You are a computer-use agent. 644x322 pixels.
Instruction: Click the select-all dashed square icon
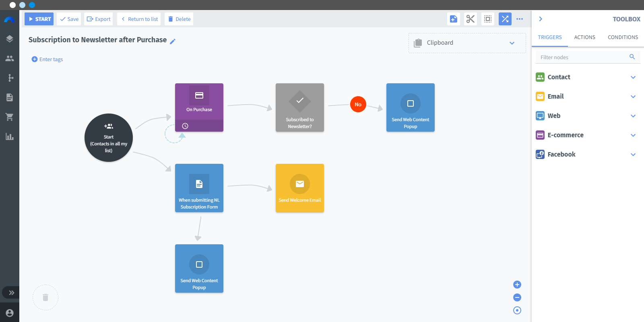click(x=488, y=19)
